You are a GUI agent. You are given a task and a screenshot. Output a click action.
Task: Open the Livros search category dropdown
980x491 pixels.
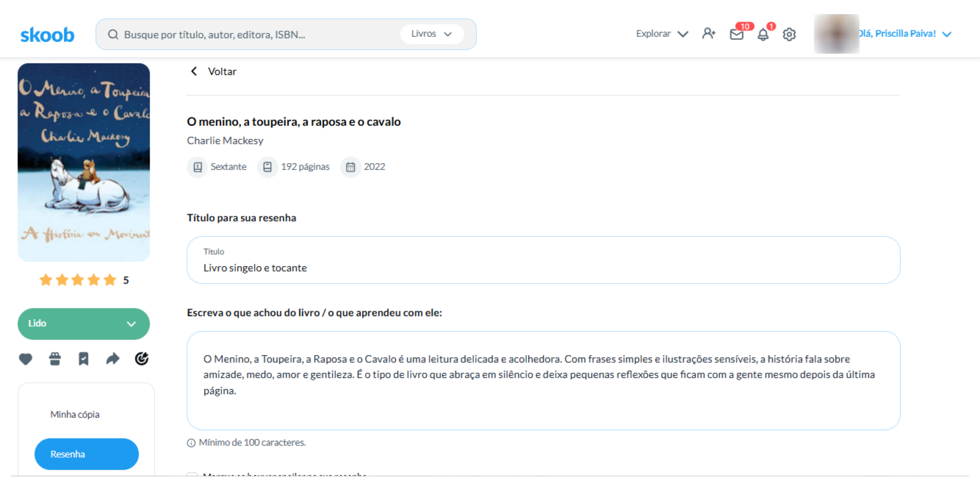pos(432,34)
